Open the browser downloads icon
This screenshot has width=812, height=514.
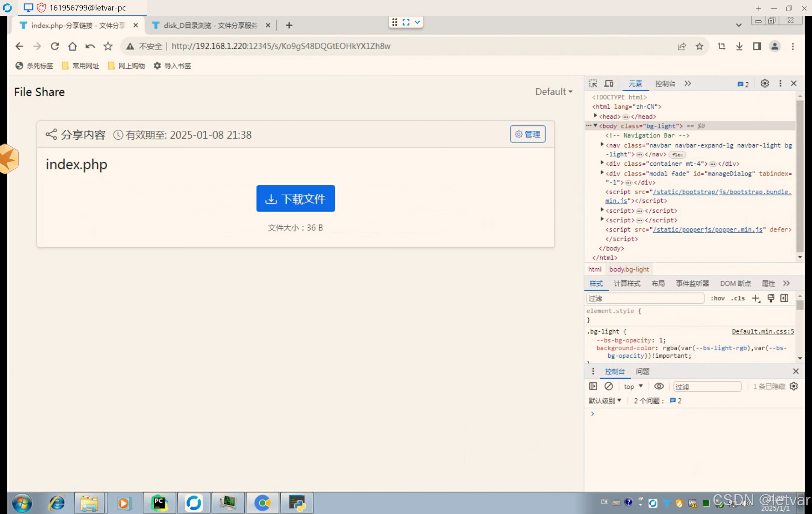(x=739, y=46)
